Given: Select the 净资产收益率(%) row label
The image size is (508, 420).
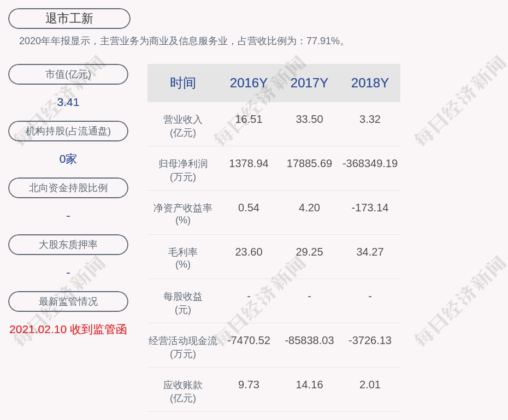Looking at the screenshot, I should 183,214.
